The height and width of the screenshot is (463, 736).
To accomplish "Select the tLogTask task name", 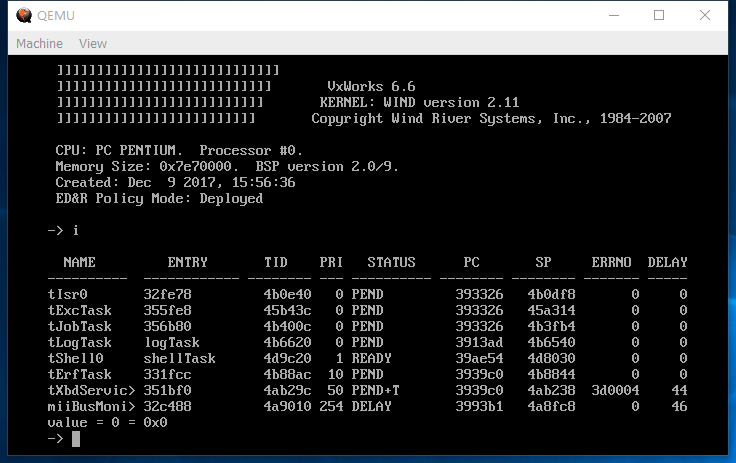I will pos(80,343).
